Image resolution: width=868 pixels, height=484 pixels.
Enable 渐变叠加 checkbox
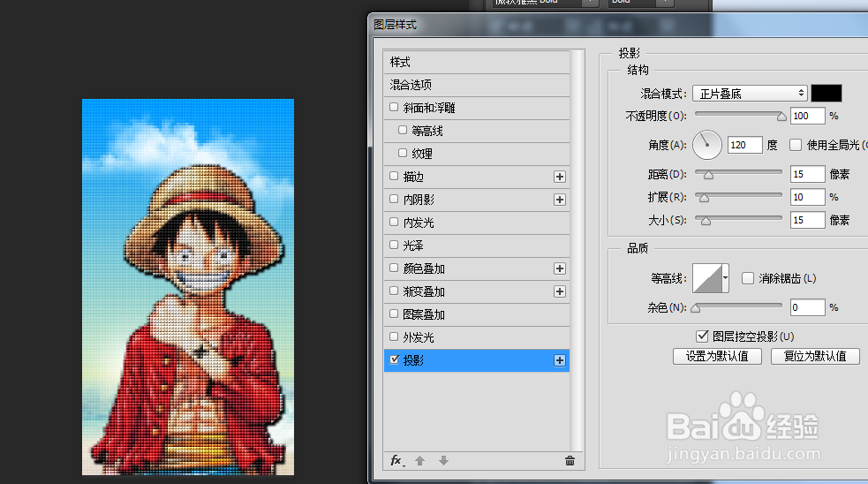coord(394,291)
